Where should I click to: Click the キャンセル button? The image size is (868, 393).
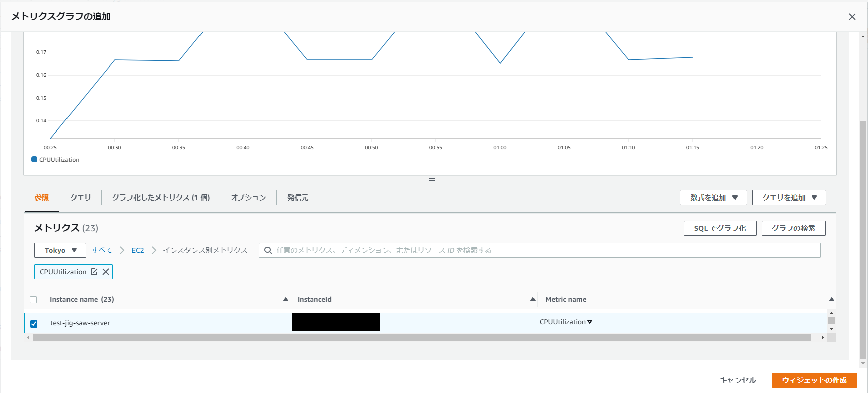tap(738, 380)
